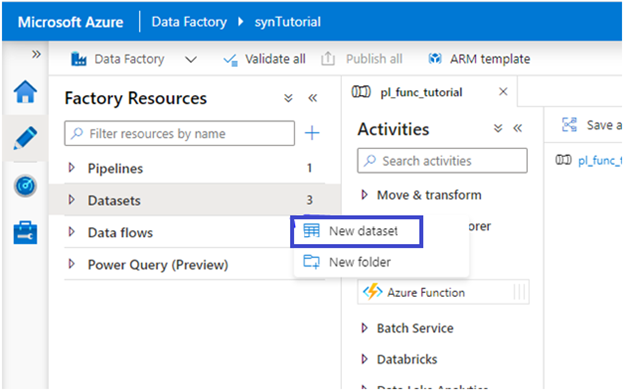Click the Microsoft Azure logo text
Screen dimensions: 624x391
tap(70, 22)
